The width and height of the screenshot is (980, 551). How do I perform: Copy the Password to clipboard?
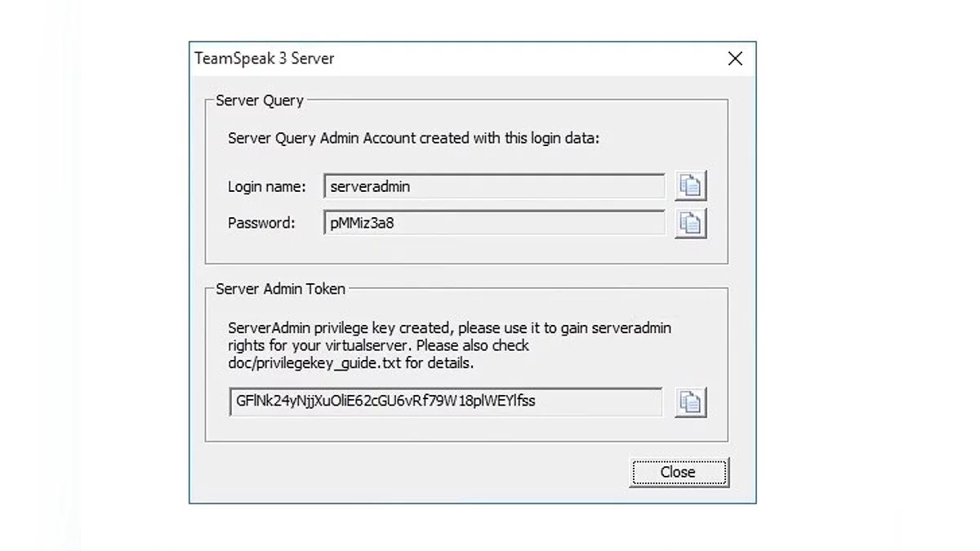point(690,223)
